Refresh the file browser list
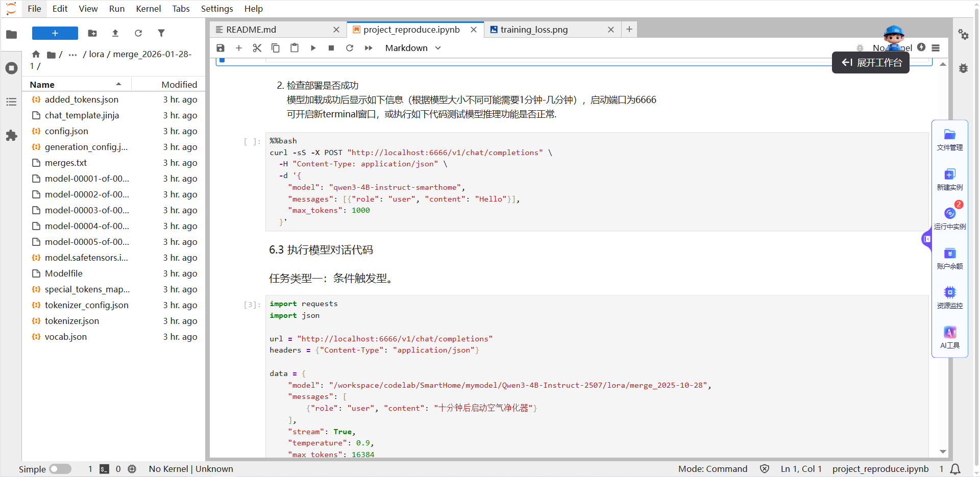This screenshot has height=477, width=980. [x=138, y=33]
